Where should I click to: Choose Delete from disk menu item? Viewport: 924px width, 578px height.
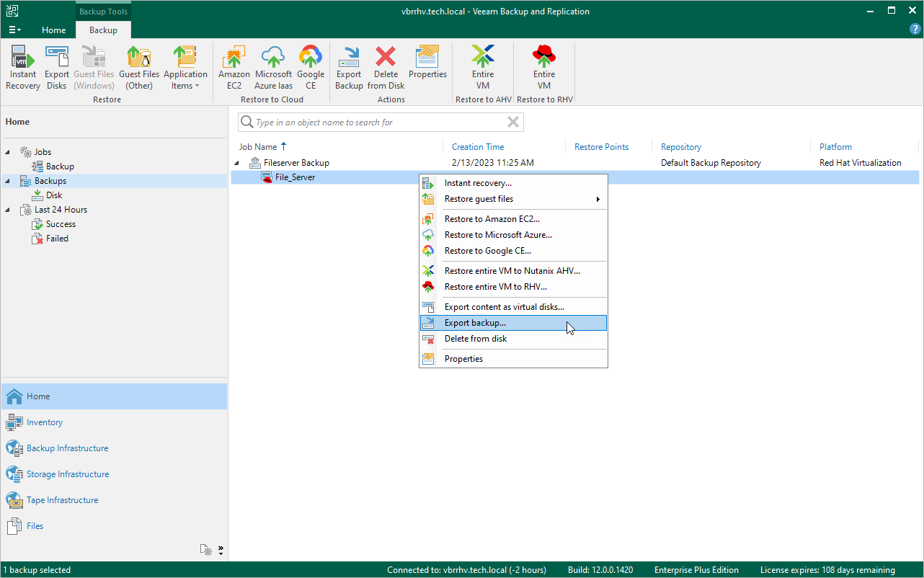click(513, 339)
